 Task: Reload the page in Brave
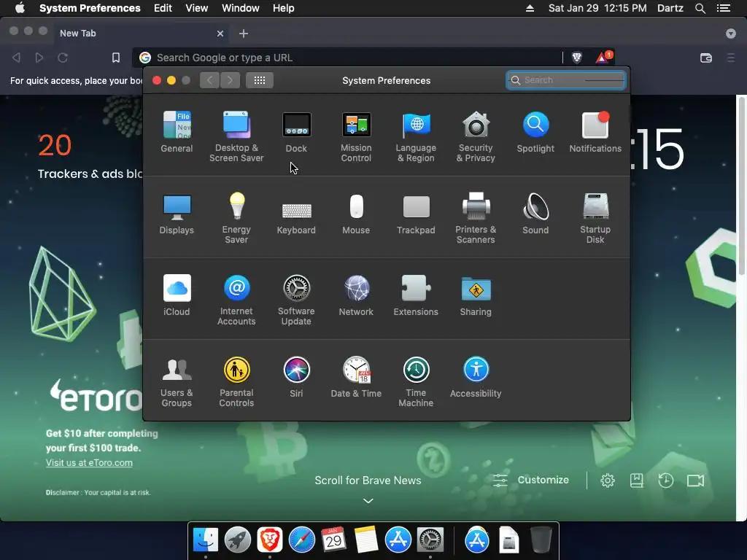click(x=63, y=58)
